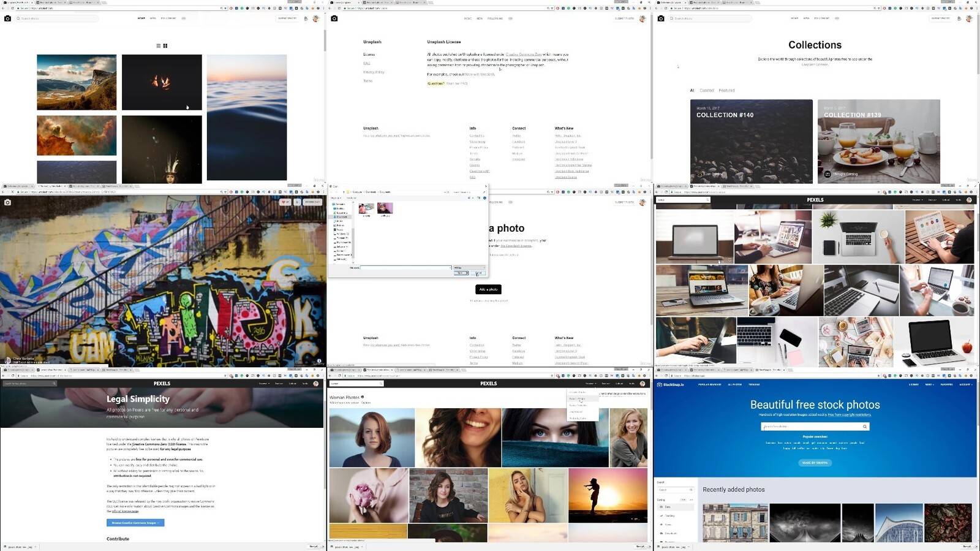The image size is (980, 551).
Task: Expand the MORE dropdown in StockSnap navigation
Action: pyautogui.click(x=929, y=385)
